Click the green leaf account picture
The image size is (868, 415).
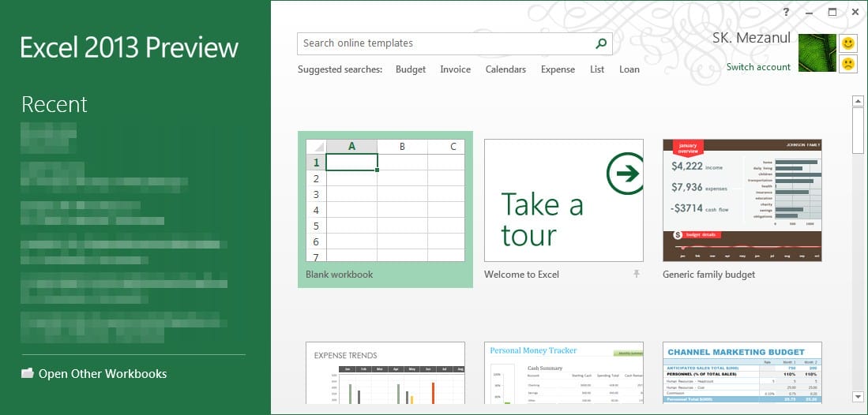[817, 53]
